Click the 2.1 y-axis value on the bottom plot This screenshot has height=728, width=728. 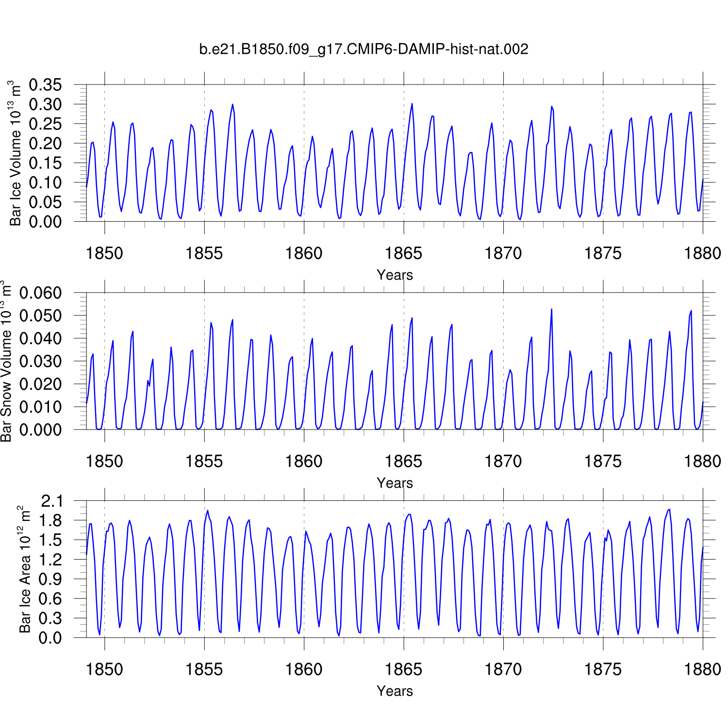(51, 501)
